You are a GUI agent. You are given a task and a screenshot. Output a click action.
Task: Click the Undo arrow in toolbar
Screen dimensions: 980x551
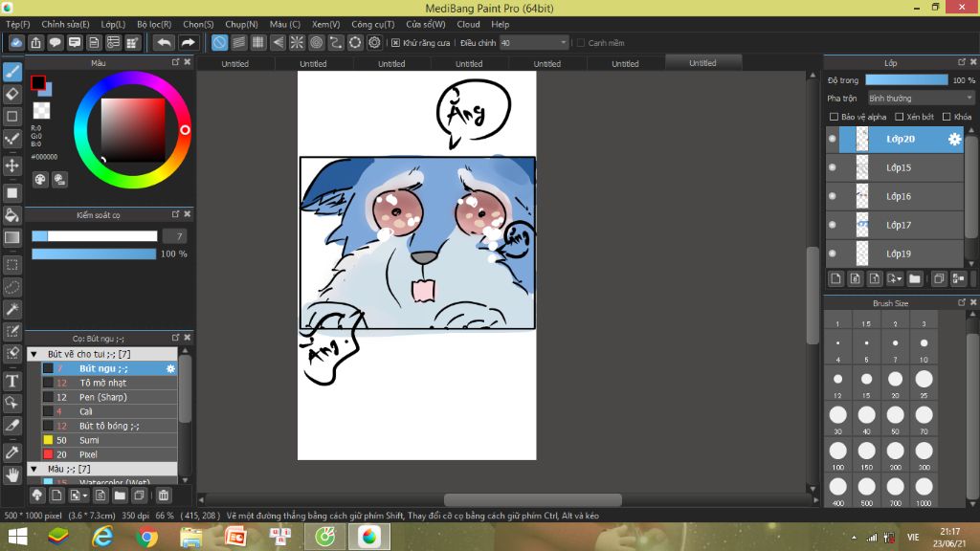(164, 42)
